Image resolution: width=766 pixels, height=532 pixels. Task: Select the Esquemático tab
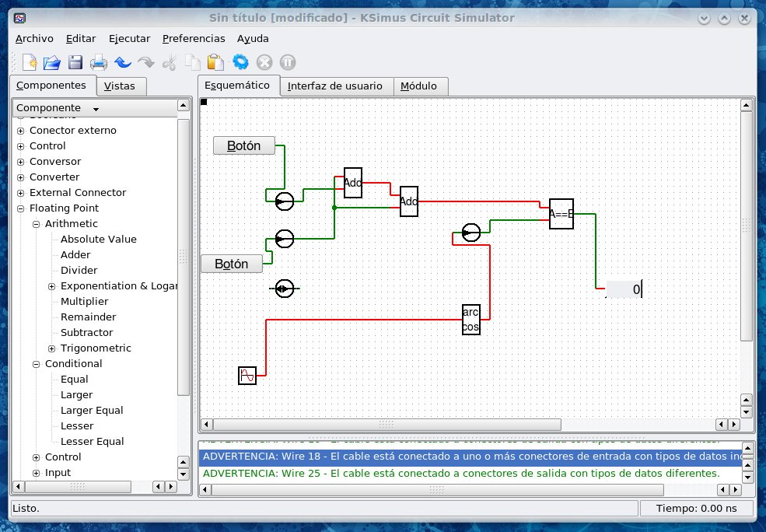point(239,86)
